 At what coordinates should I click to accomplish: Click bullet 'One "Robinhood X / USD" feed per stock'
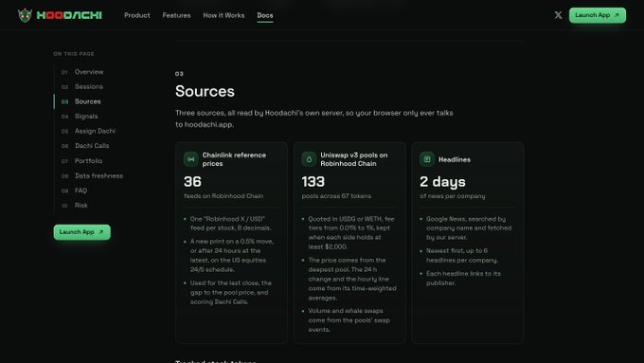pyautogui.click(x=230, y=224)
